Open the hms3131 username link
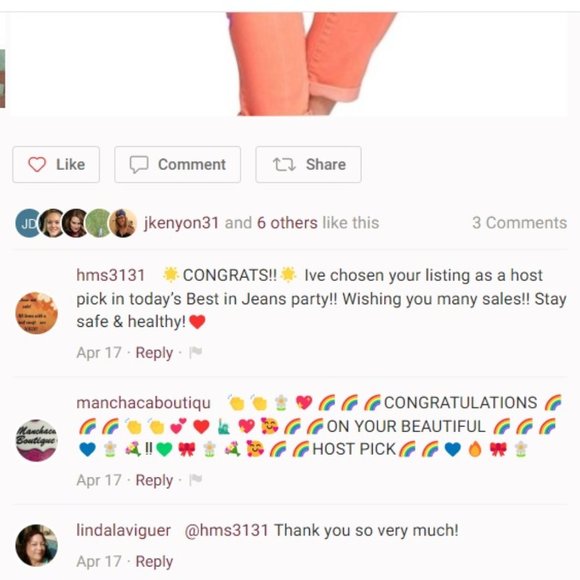Screen dimensions: 580x580 tap(111, 275)
